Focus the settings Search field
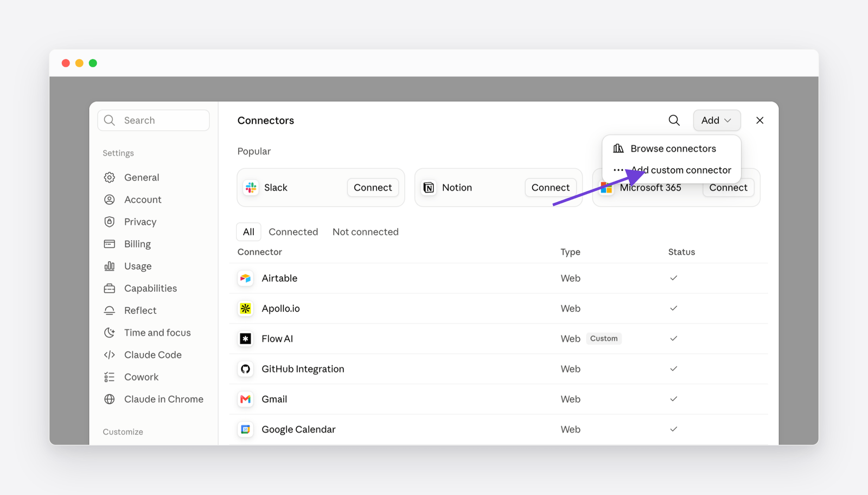Image resolution: width=868 pixels, height=495 pixels. pos(154,120)
